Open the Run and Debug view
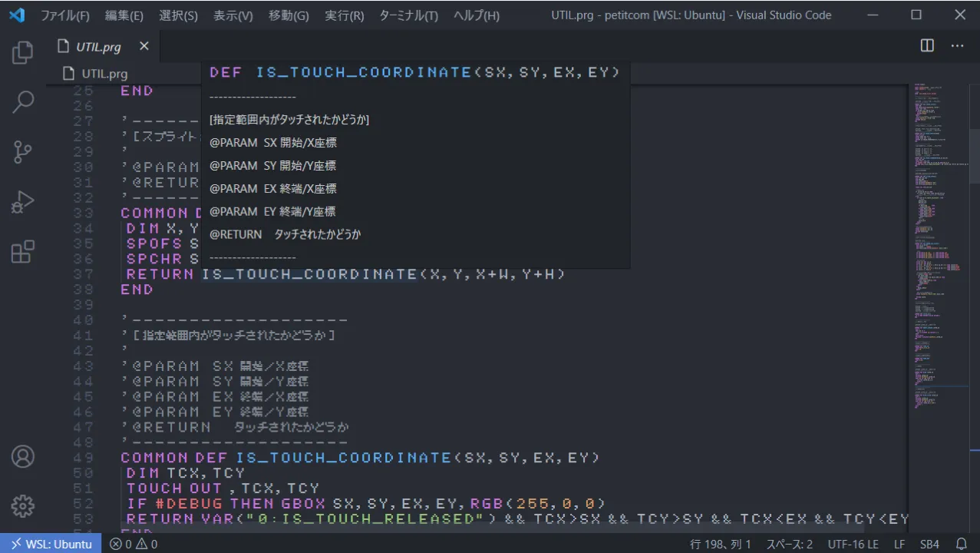This screenshot has height=553, width=980. pyautogui.click(x=23, y=202)
